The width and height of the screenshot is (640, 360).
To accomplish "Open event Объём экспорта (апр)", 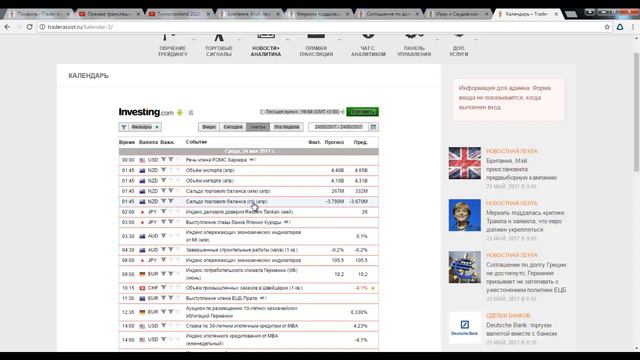I will pos(210,170).
